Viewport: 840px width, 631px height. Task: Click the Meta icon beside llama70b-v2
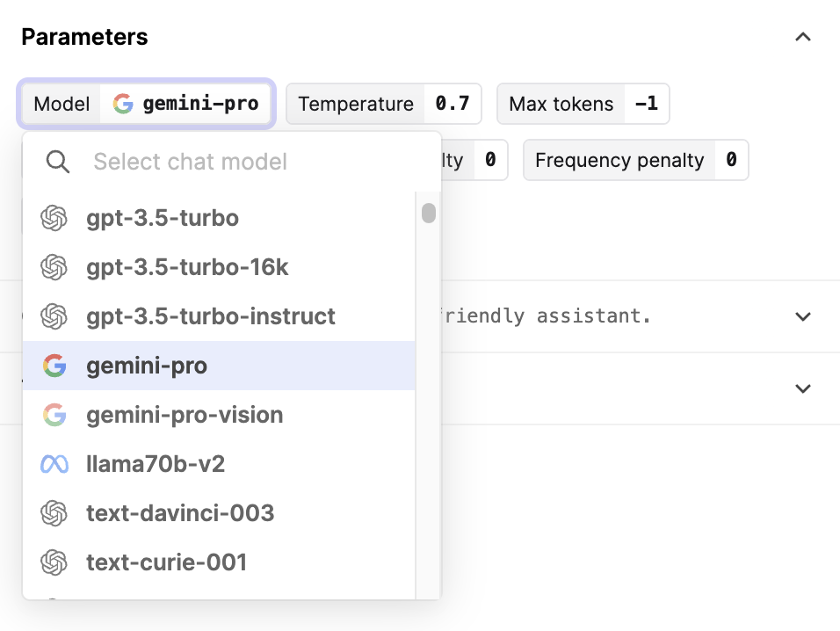tap(54, 464)
